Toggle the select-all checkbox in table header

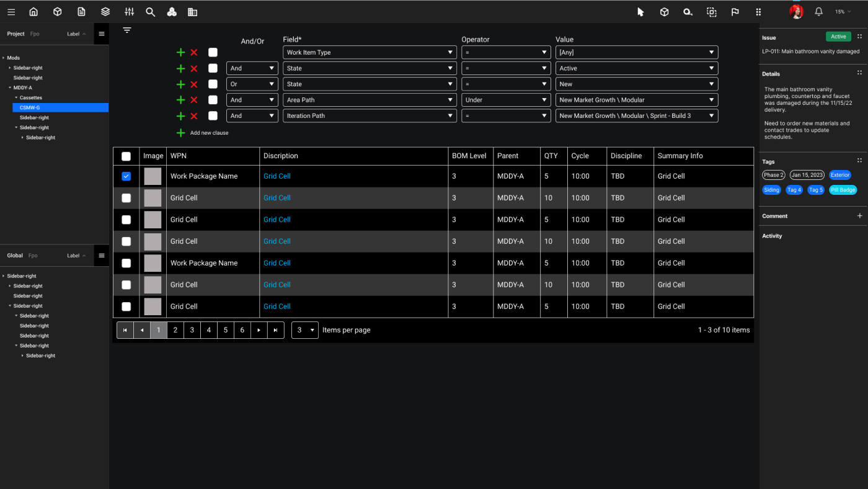(126, 156)
